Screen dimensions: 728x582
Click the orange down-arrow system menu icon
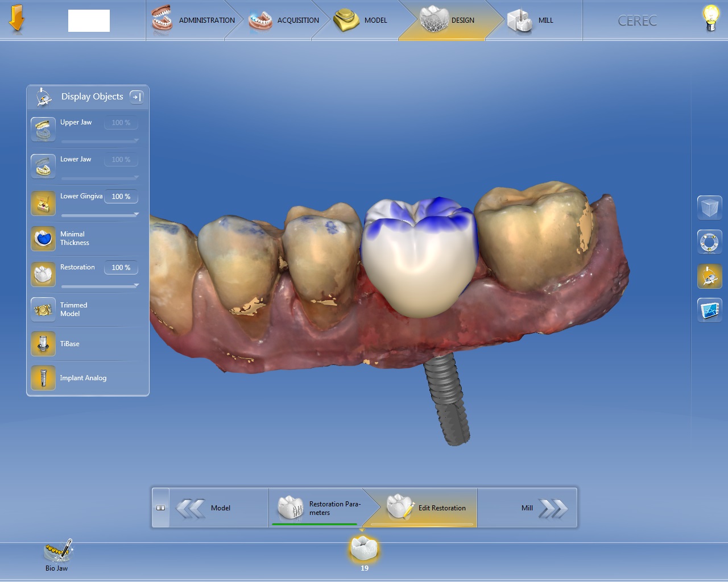tap(16, 19)
